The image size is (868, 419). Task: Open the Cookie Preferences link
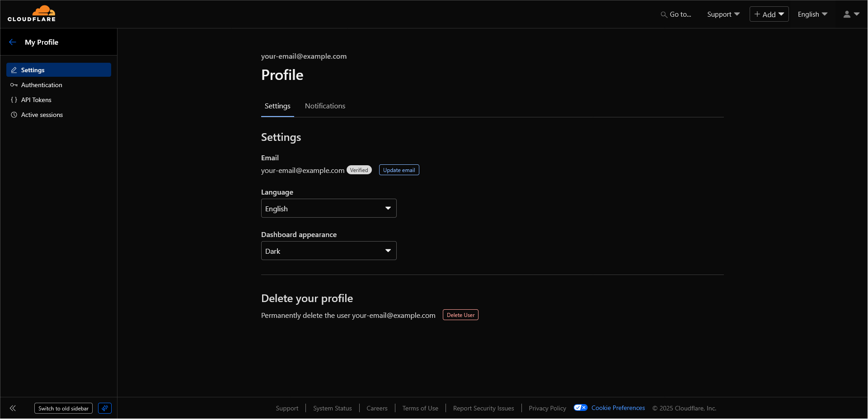pos(618,408)
